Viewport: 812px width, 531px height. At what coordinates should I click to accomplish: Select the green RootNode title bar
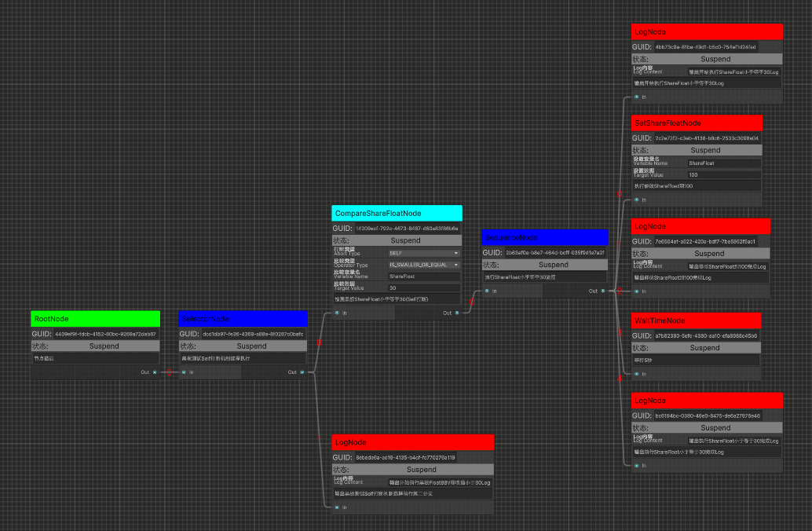(x=95, y=319)
